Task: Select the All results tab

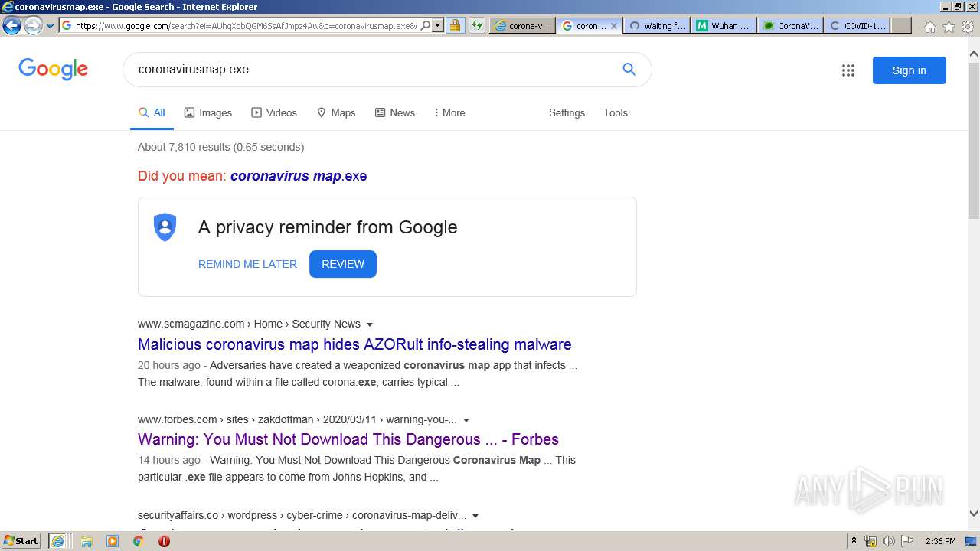Action: (152, 112)
